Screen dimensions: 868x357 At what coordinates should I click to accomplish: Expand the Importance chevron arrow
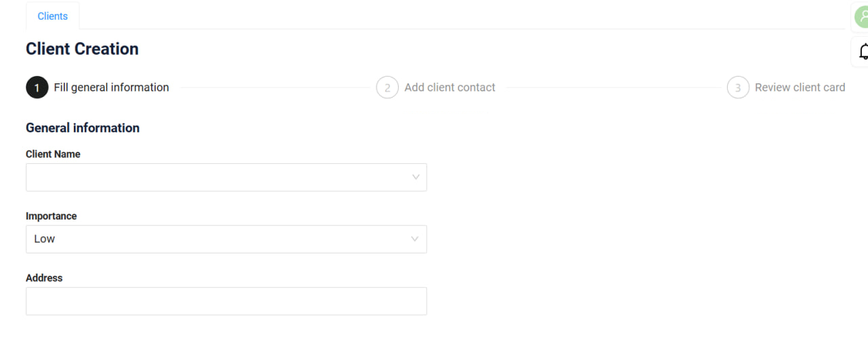tap(416, 239)
